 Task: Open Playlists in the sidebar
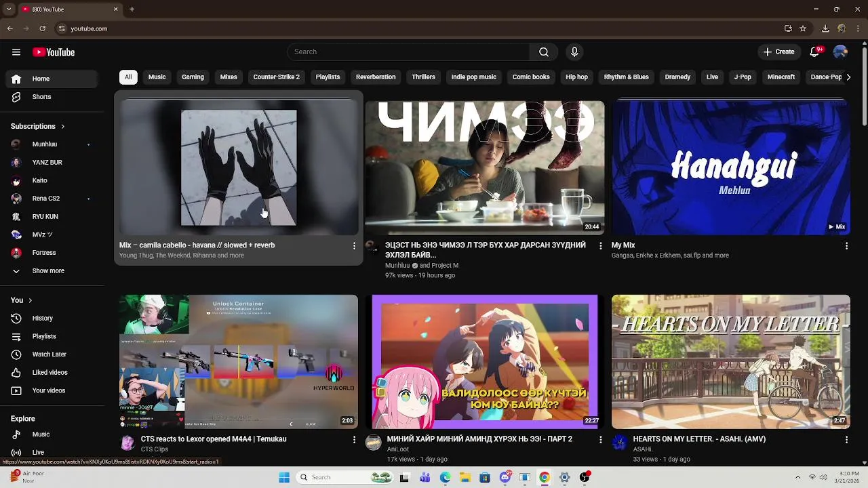pos(52,336)
